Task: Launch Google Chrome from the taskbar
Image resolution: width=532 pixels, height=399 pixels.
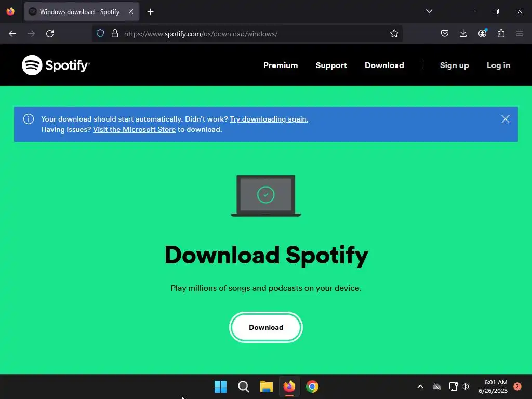Action: coord(312,387)
